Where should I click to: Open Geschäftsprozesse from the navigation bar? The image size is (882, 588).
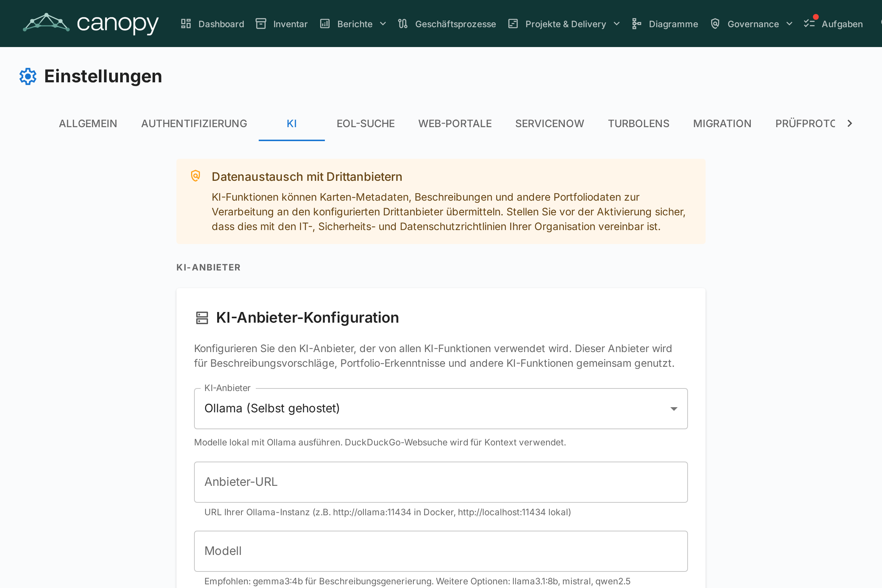tap(447, 24)
